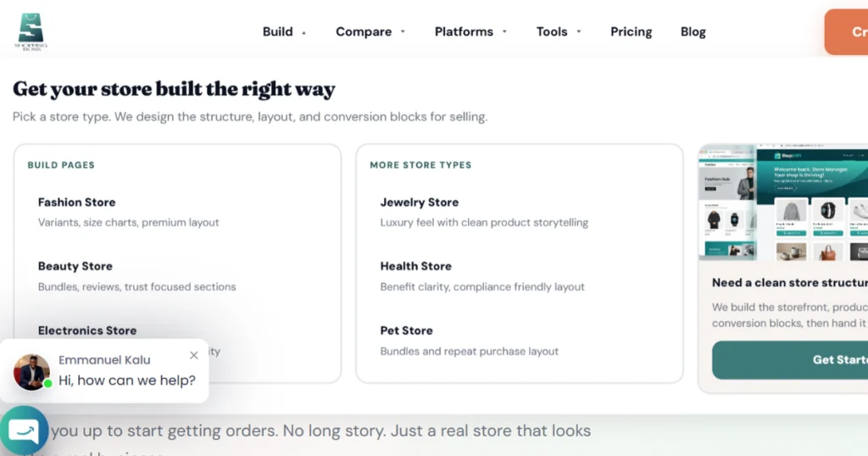Click Emmanuel Kalu's avatar photo
The width and height of the screenshot is (868, 456).
click(31, 372)
